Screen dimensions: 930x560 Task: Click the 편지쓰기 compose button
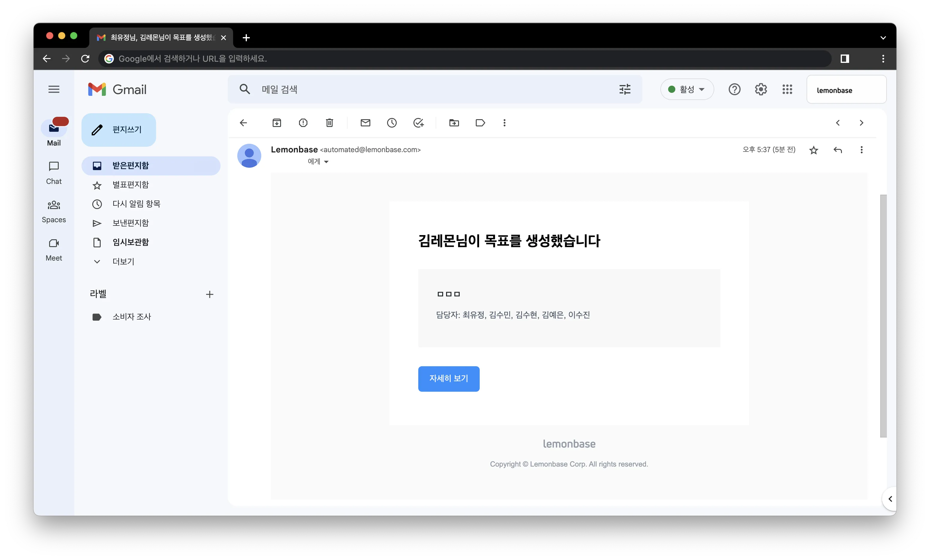point(119,130)
